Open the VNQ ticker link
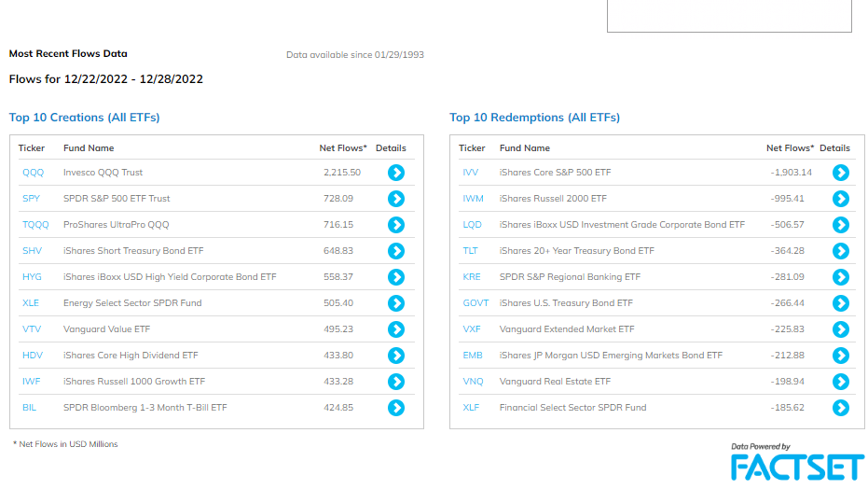Screen dimensions: 868x489 pos(473,381)
